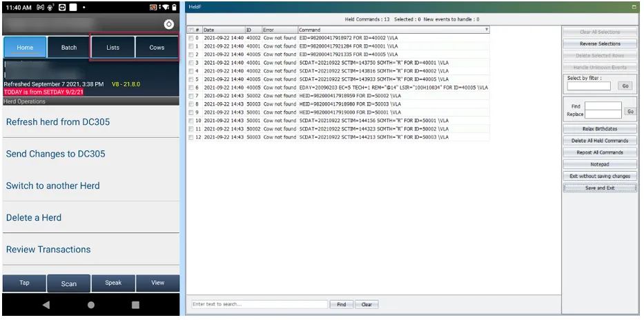The height and width of the screenshot is (320, 644).
Task: Select Speak input mode
Action: (x=113, y=283)
